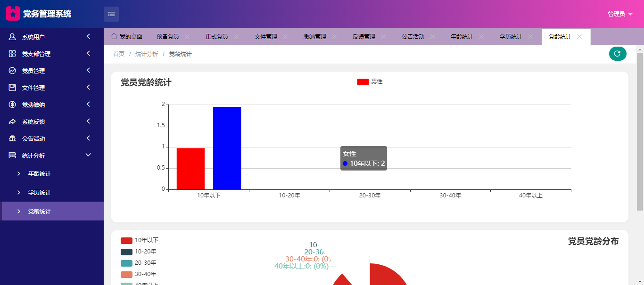The image size is (644, 285).
Task: Click the blue bar in the chart
Action: coord(227,148)
